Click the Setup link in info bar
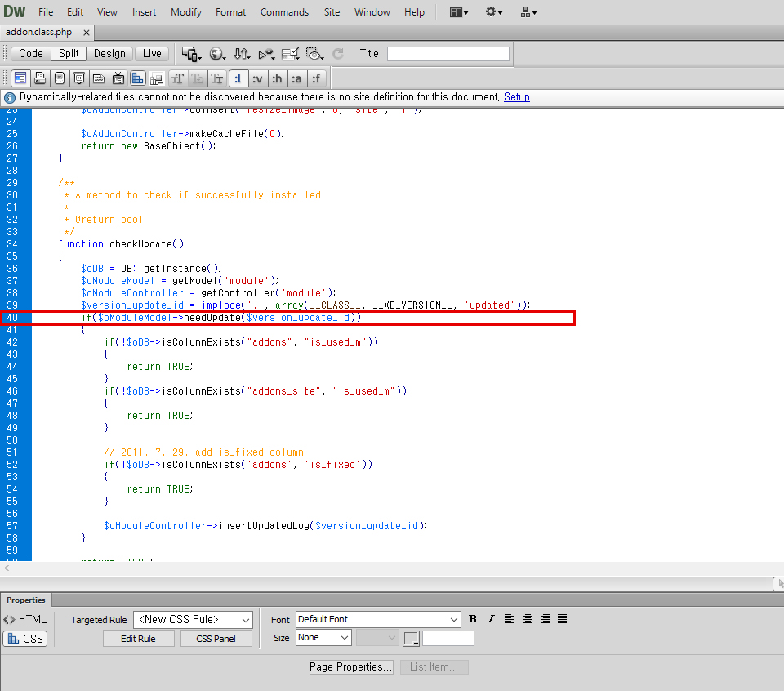The width and height of the screenshot is (784, 691). click(x=516, y=97)
